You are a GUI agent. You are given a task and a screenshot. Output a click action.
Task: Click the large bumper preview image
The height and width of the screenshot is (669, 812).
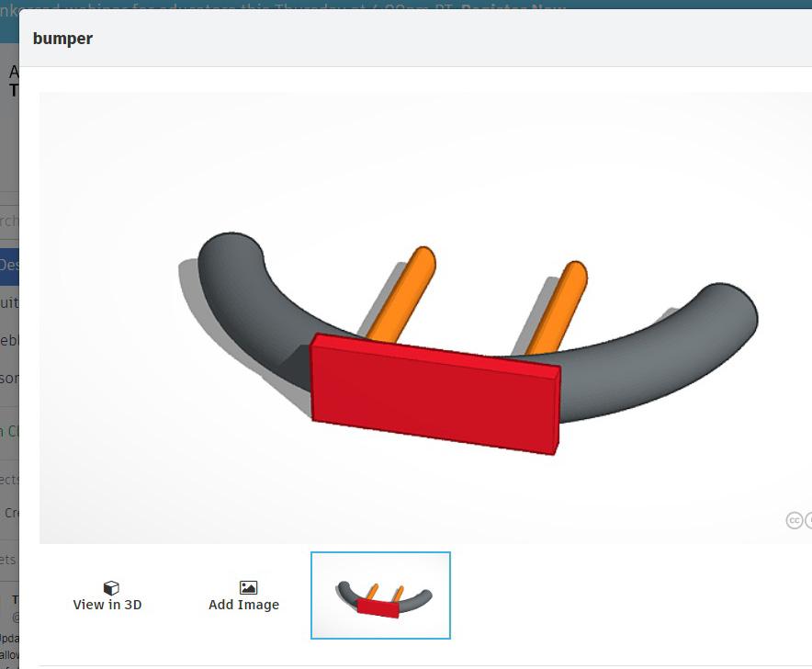point(425,318)
